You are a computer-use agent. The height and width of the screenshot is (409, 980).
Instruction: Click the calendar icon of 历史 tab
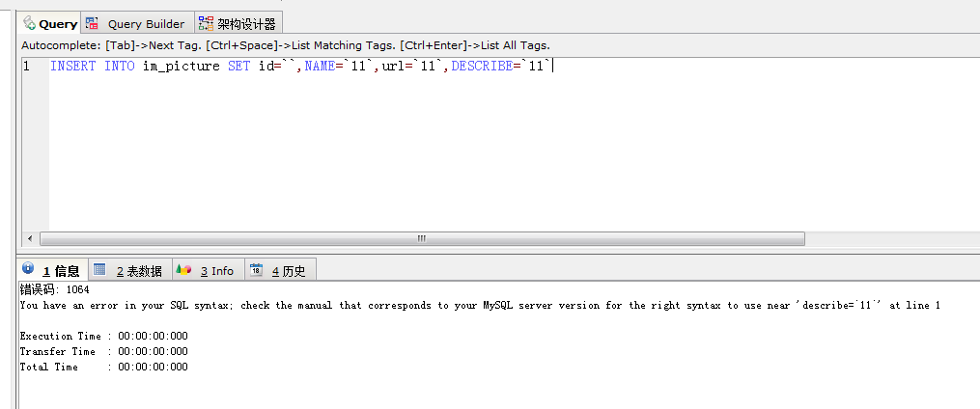[x=256, y=270]
